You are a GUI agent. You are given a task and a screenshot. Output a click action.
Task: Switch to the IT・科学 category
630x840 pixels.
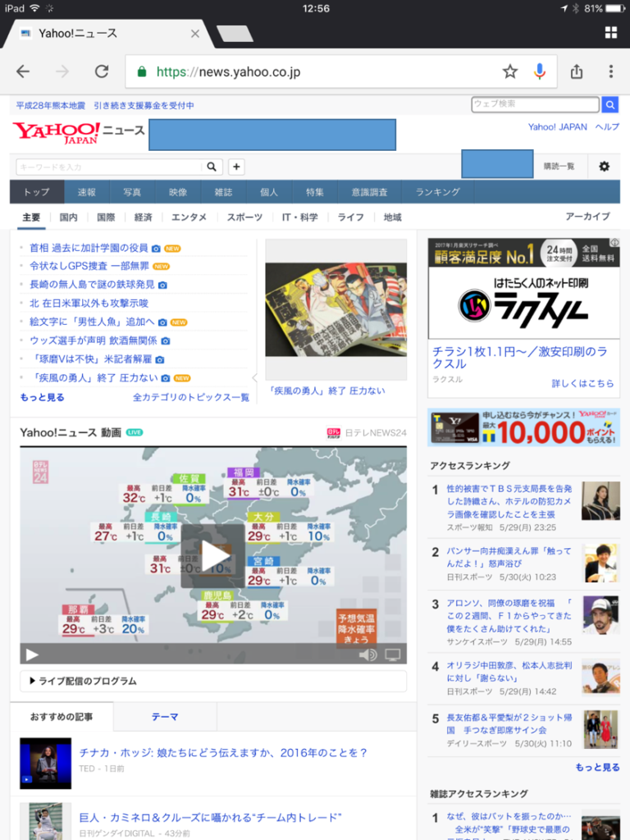(300, 217)
